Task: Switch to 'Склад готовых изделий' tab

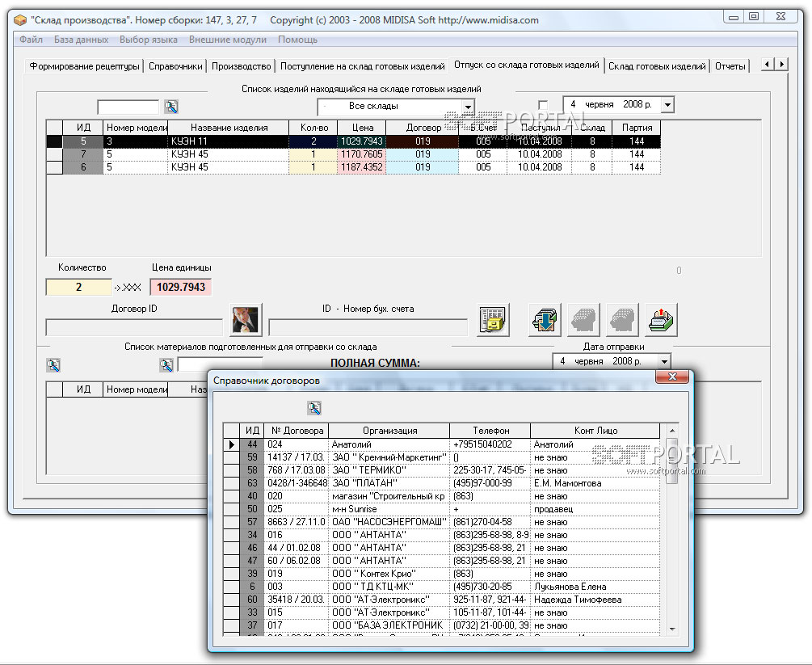Action: (657, 66)
